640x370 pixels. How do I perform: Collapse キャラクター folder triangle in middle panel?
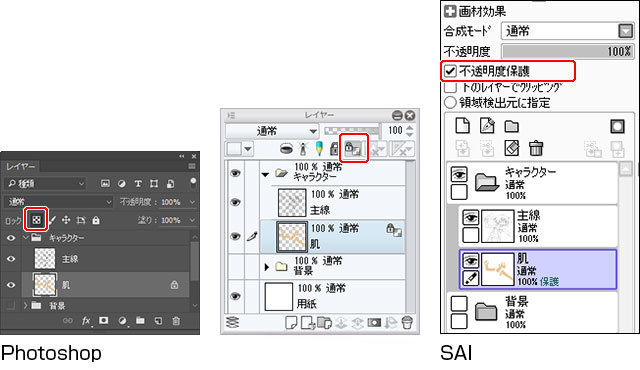265,175
